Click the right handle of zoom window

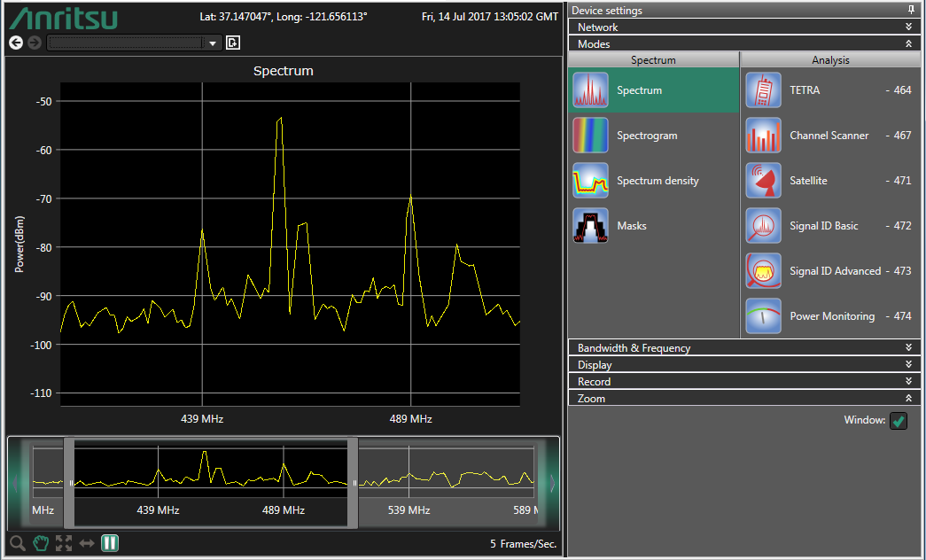tap(353, 483)
